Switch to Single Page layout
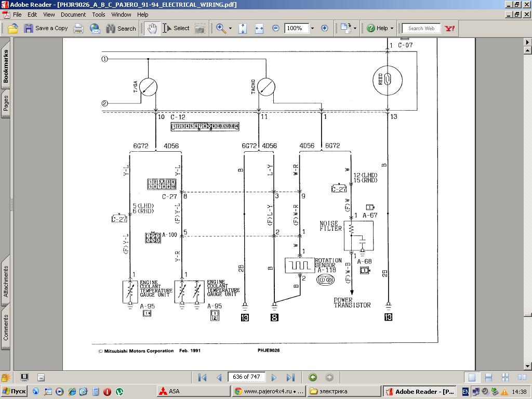This screenshot has height=399, width=532. click(472, 377)
